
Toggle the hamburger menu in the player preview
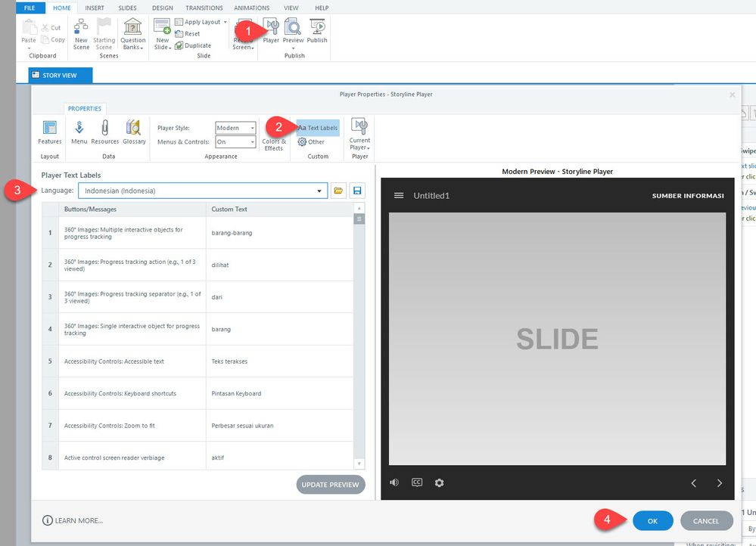tap(399, 196)
